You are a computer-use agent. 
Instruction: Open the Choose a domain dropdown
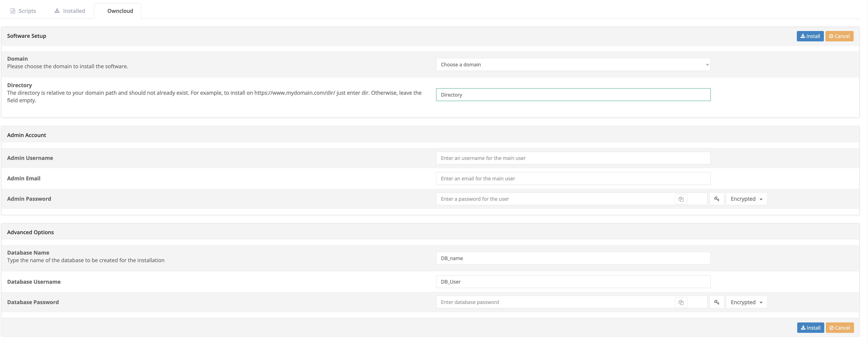click(573, 65)
